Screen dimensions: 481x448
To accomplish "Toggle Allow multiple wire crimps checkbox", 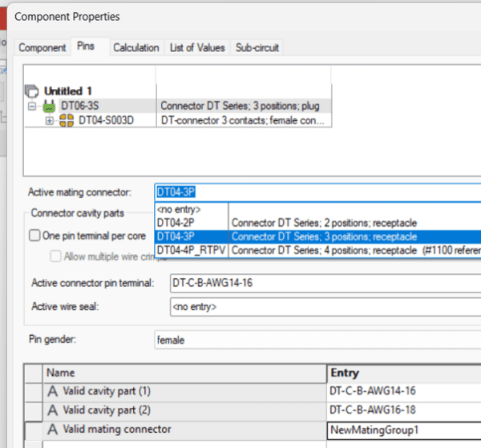I will tap(56, 256).
